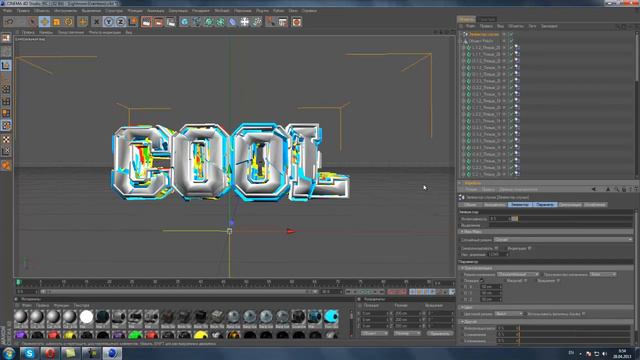Click Render to Picture Viewer icon

point(158,22)
